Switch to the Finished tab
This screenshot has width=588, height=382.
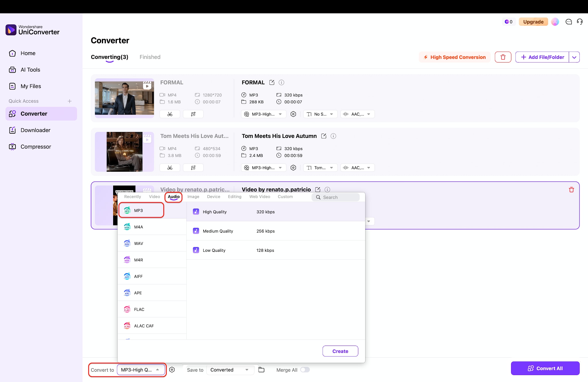pos(150,57)
